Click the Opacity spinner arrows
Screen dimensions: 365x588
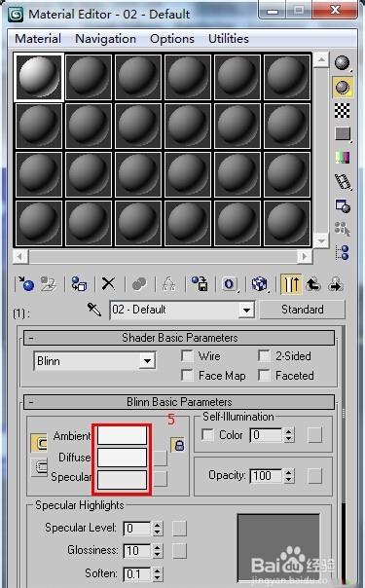click(x=288, y=476)
